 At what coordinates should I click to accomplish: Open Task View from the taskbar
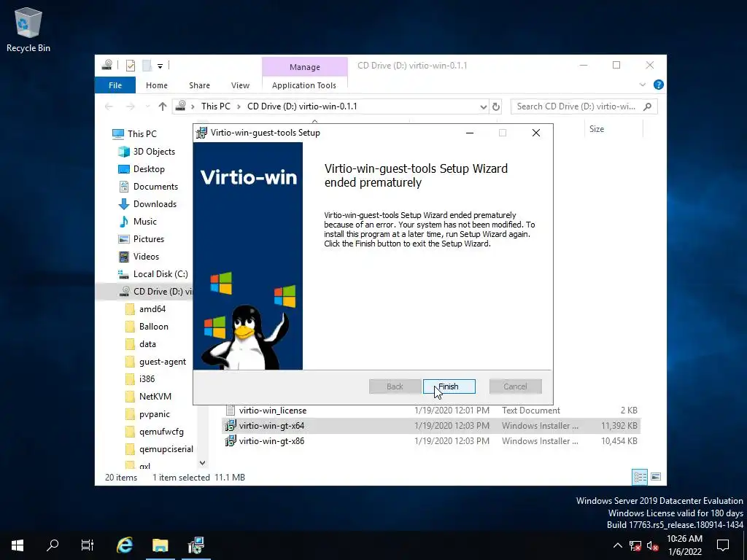point(88,545)
